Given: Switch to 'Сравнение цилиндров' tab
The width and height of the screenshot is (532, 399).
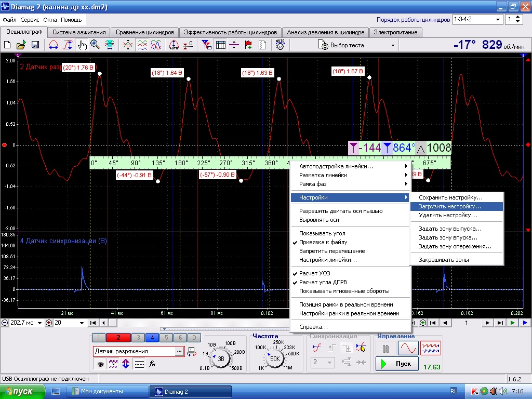Looking at the screenshot, I should pyautogui.click(x=145, y=32).
